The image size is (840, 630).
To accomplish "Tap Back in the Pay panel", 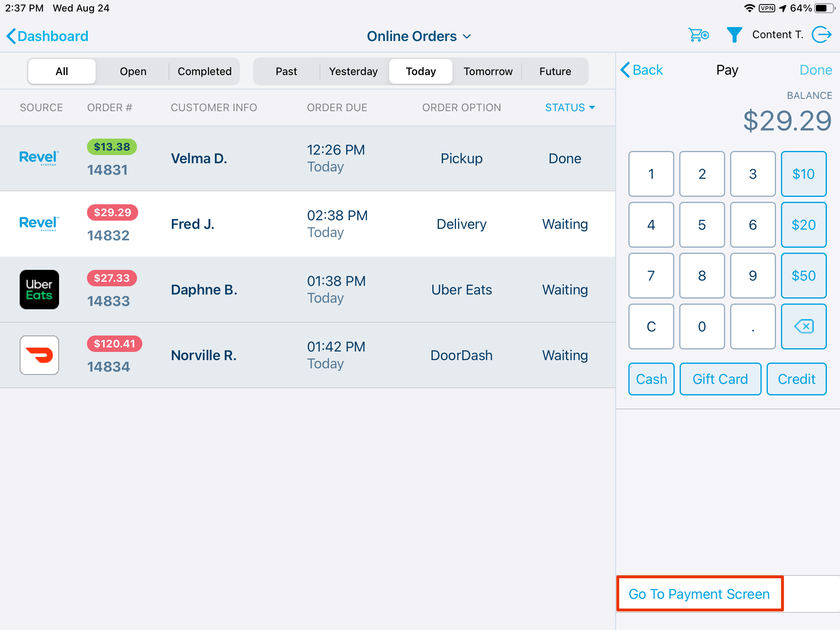I will tap(641, 70).
